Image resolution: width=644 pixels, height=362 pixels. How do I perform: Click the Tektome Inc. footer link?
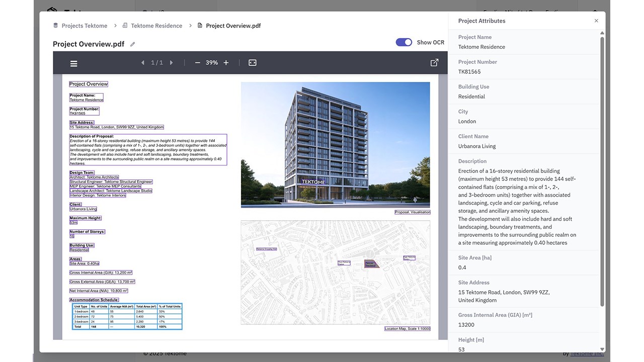pos(587,353)
